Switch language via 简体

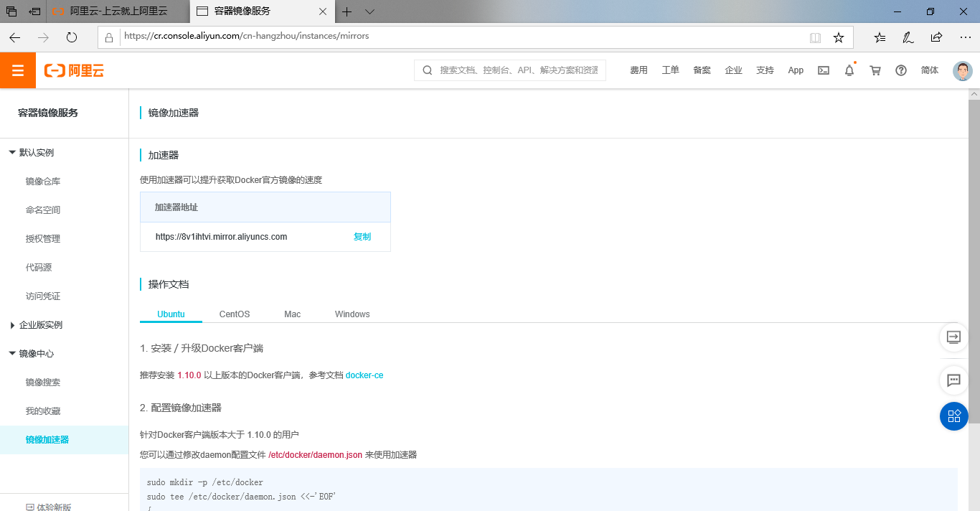click(x=930, y=70)
